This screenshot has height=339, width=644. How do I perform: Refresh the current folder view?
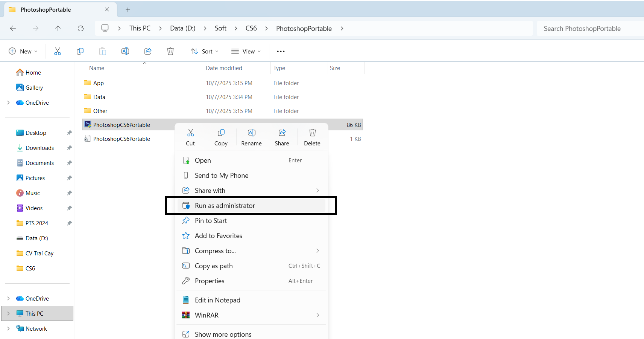(x=80, y=29)
